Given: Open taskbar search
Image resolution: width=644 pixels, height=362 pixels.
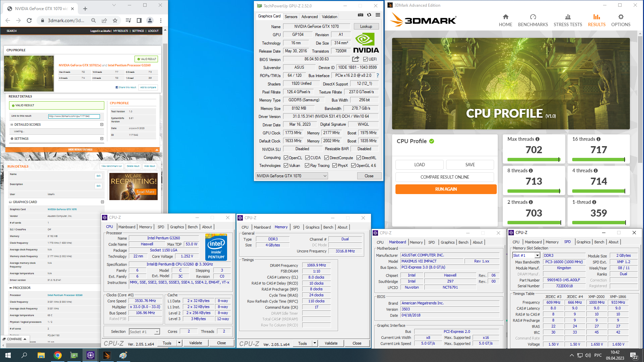Looking at the screenshot, I should (24, 355).
